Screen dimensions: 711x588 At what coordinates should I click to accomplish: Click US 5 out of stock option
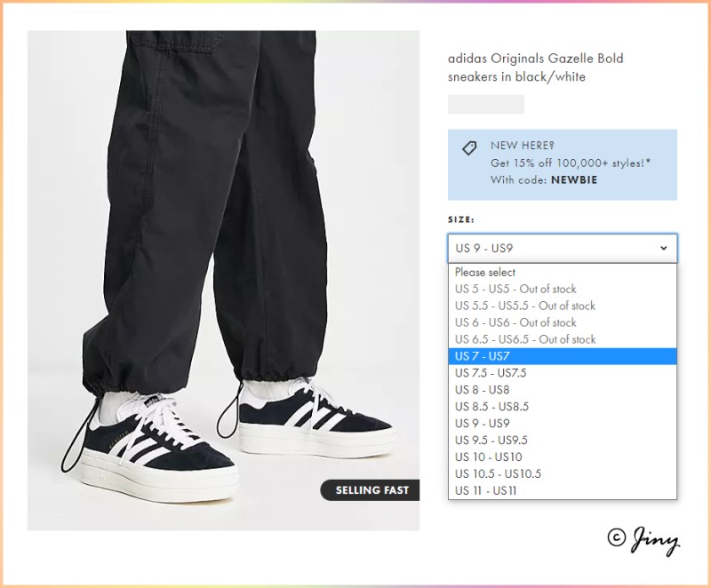tap(563, 289)
